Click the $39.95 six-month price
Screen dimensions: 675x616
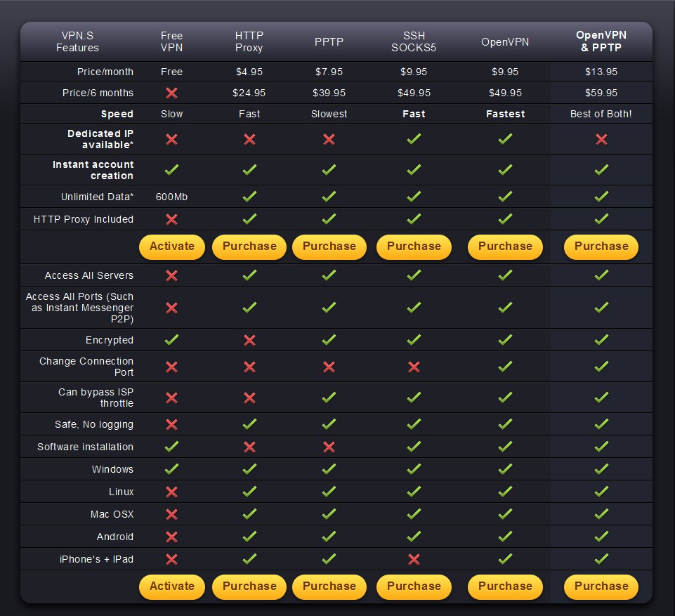pos(329,93)
